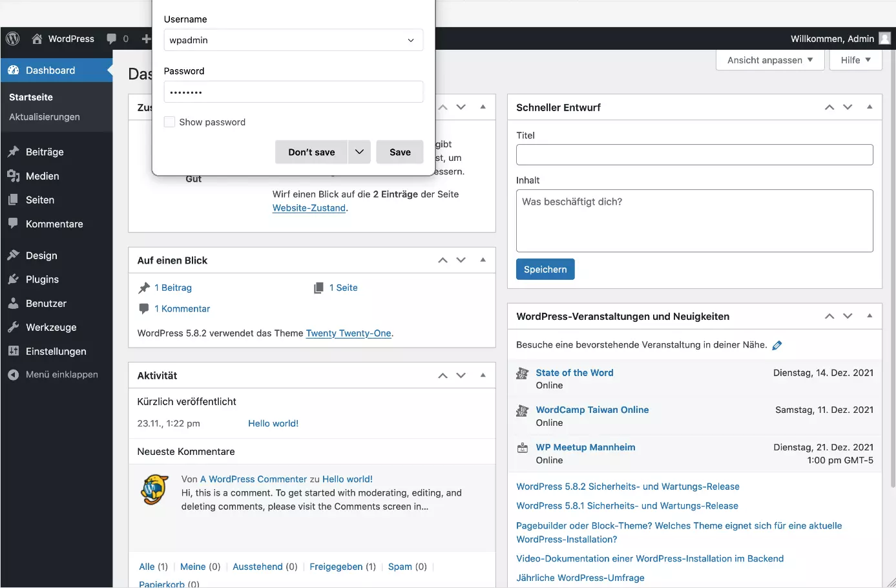The height and width of the screenshot is (588, 896).
Task: Open the Einstellungen settings icon
Action: click(x=14, y=351)
